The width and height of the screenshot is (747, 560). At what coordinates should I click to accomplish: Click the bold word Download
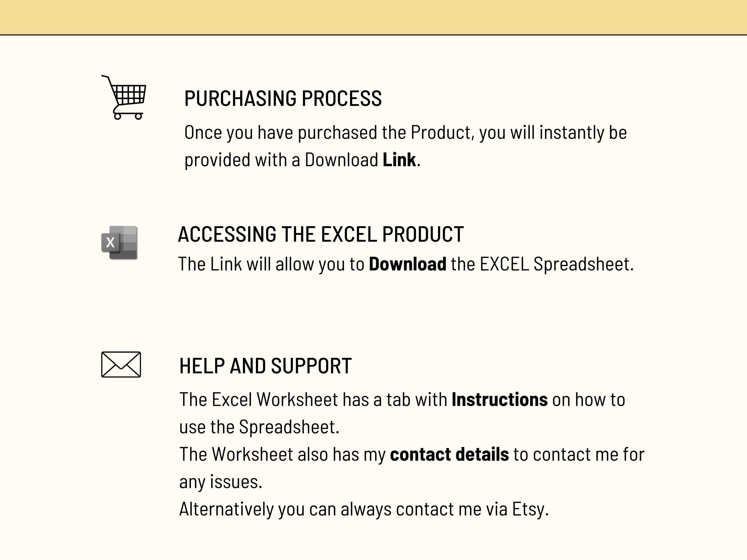(407, 264)
